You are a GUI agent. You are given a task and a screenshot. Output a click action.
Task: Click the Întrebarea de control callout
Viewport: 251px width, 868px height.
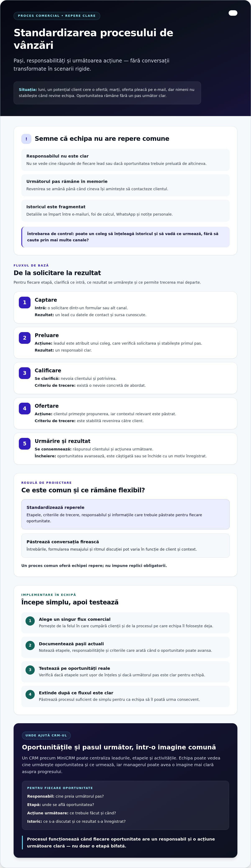pyautogui.click(x=125, y=237)
